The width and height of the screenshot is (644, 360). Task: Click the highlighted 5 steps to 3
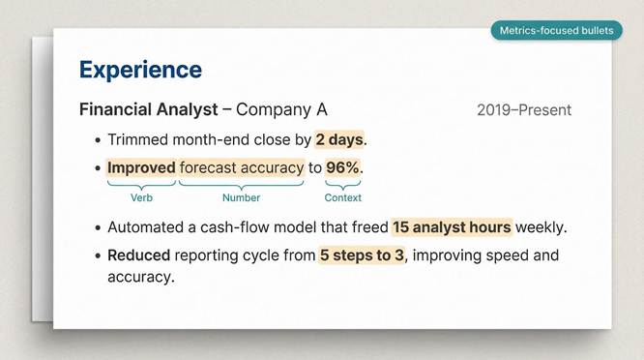[x=362, y=255]
